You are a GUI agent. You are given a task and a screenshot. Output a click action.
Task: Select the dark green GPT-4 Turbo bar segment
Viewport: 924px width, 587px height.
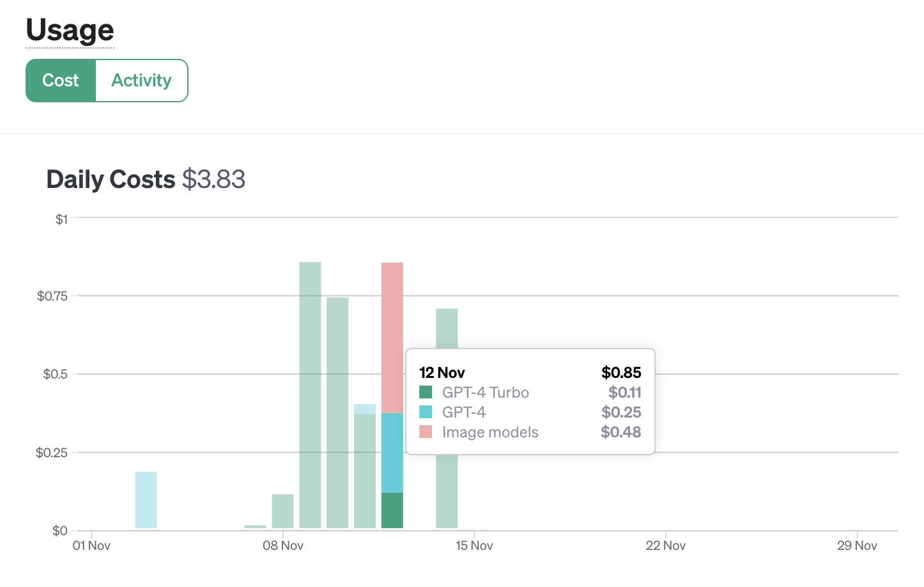392,510
